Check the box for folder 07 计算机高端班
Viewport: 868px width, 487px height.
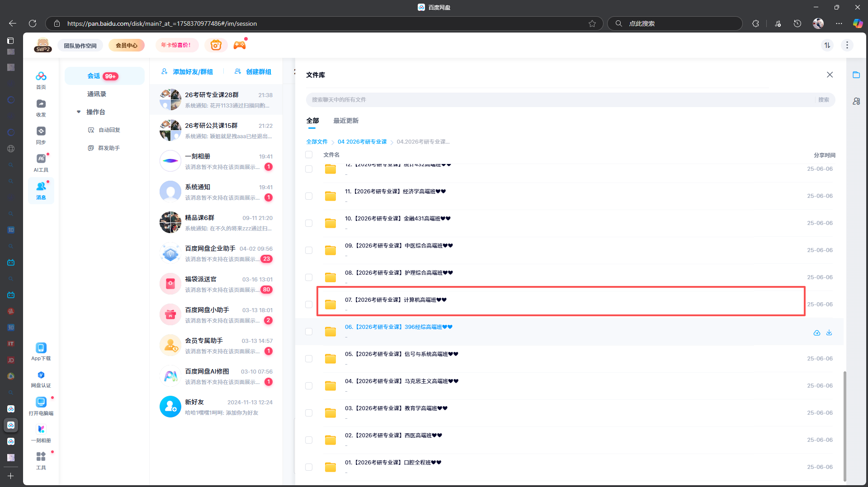point(309,304)
